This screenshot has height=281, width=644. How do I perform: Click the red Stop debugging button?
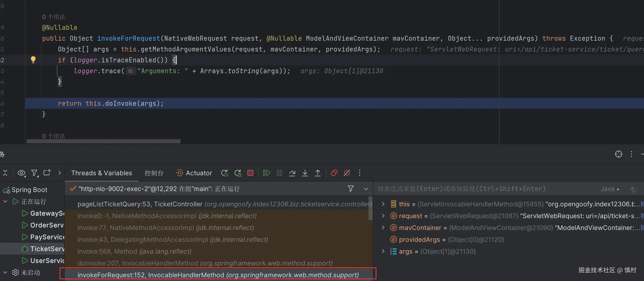pyautogui.click(x=250, y=173)
